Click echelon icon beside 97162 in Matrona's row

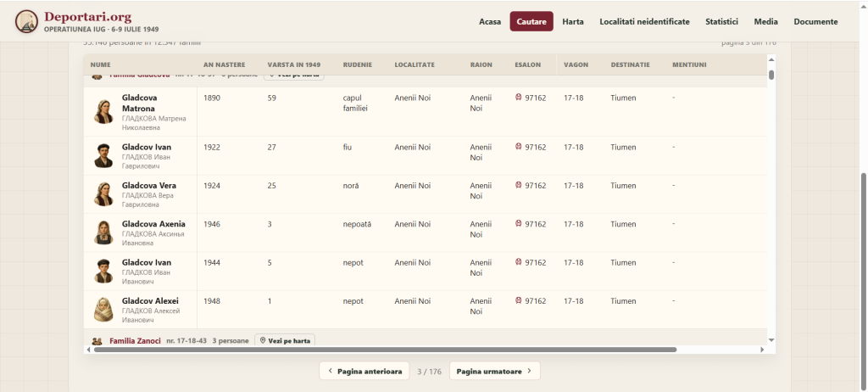click(518, 97)
